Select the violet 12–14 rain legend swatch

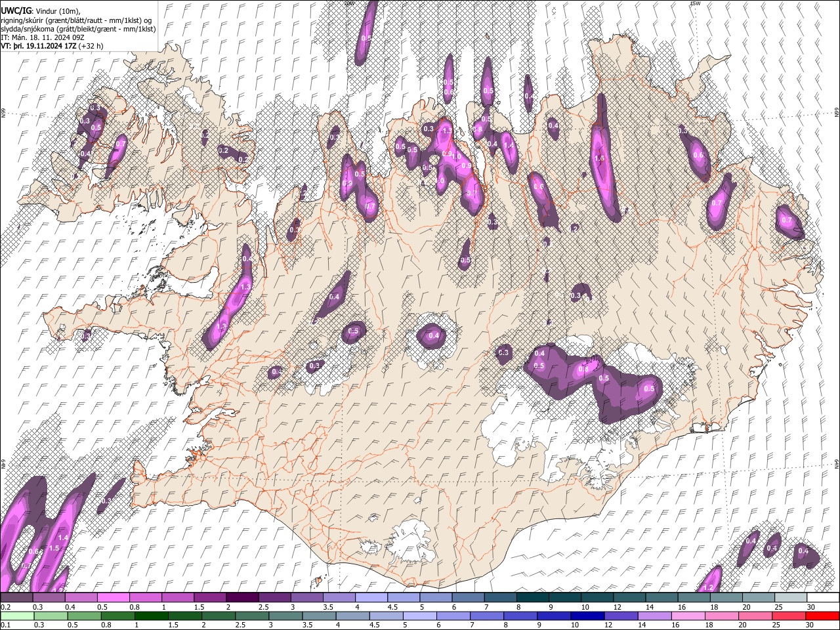point(620,616)
